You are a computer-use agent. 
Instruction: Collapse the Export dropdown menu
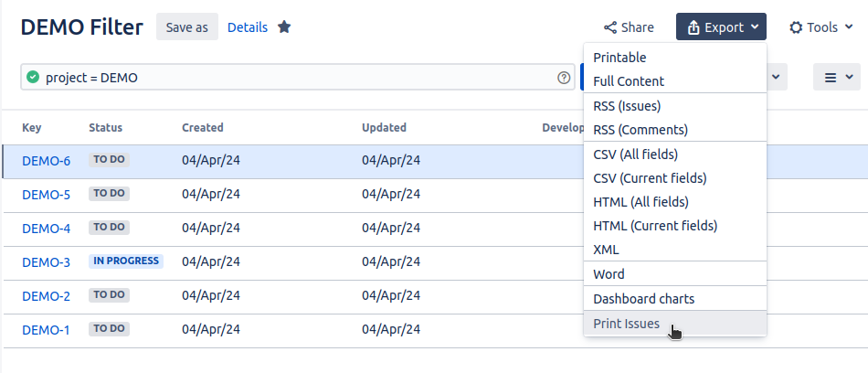click(721, 27)
